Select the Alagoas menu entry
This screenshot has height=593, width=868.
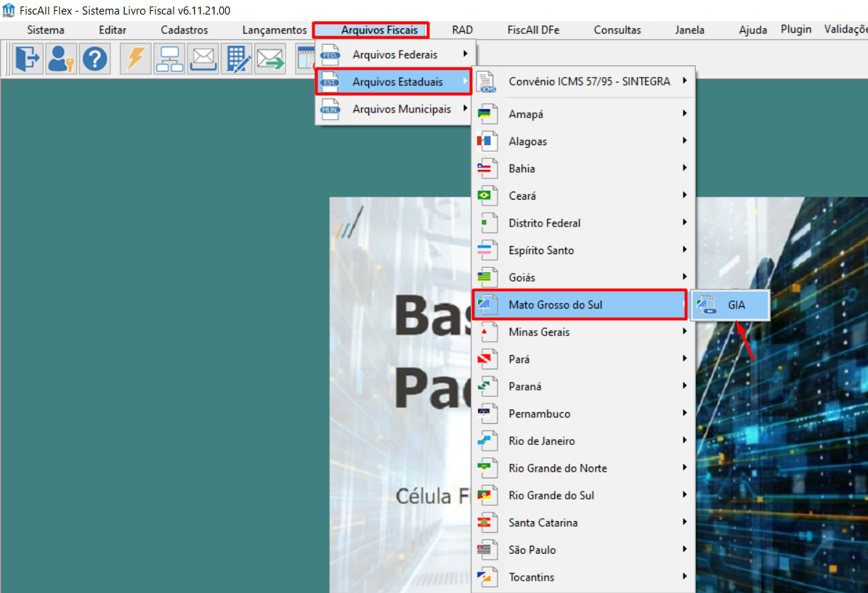(x=583, y=141)
